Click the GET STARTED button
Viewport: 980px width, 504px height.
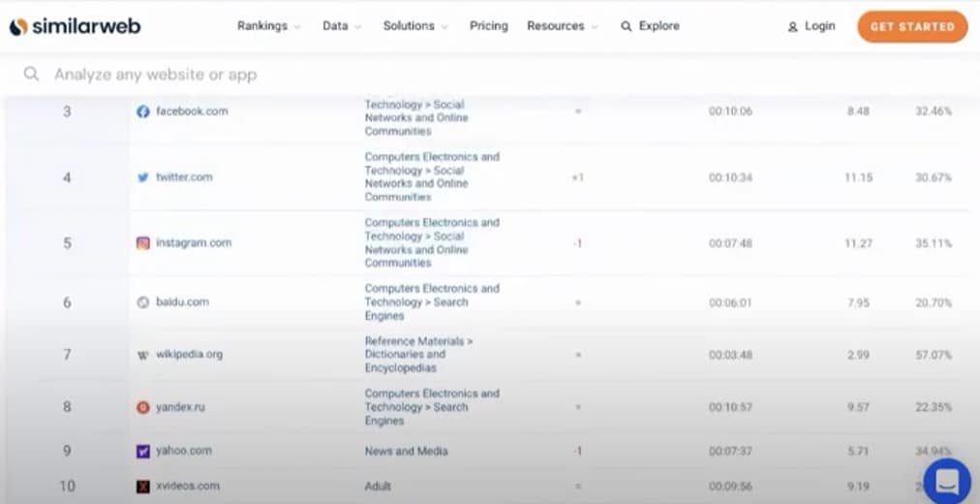(912, 27)
